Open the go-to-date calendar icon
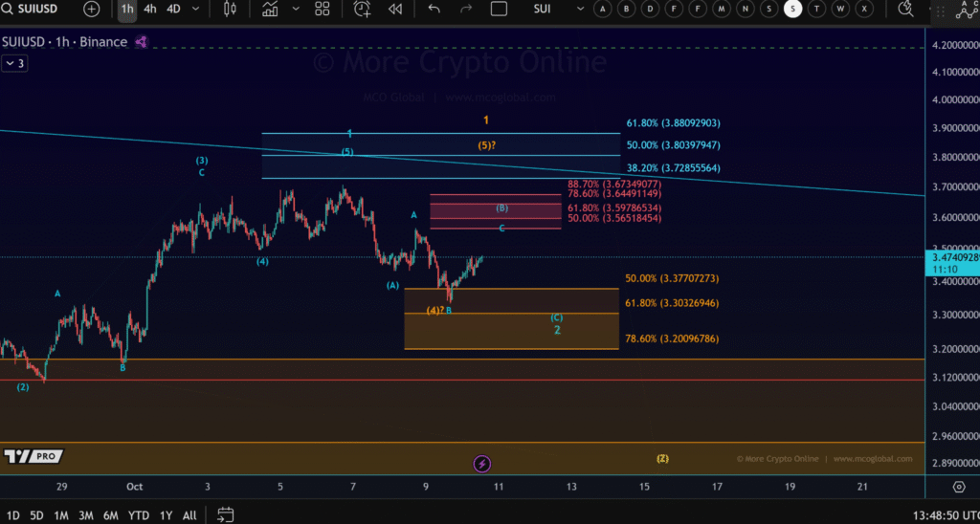Viewport: 980px width, 524px height. click(x=225, y=514)
